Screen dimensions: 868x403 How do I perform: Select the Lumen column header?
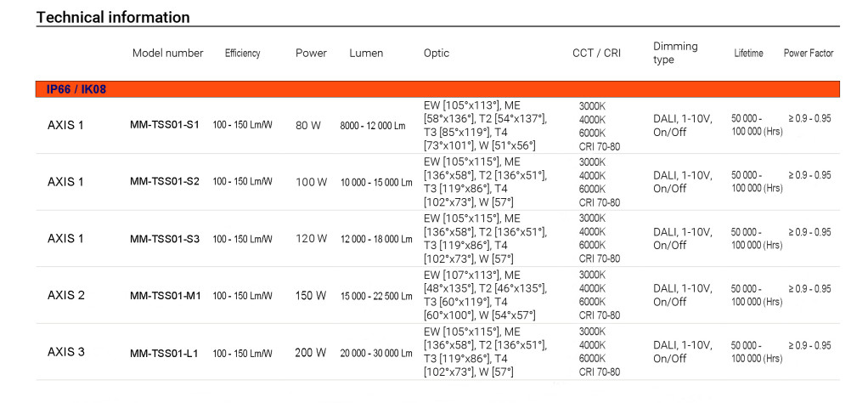pos(366,53)
